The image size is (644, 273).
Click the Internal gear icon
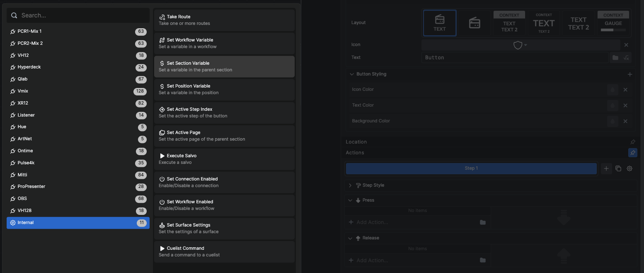[13, 223]
